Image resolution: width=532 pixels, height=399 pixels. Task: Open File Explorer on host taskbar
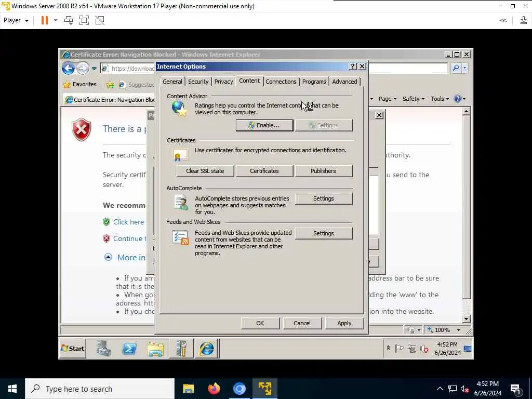click(x=188, y=389)
